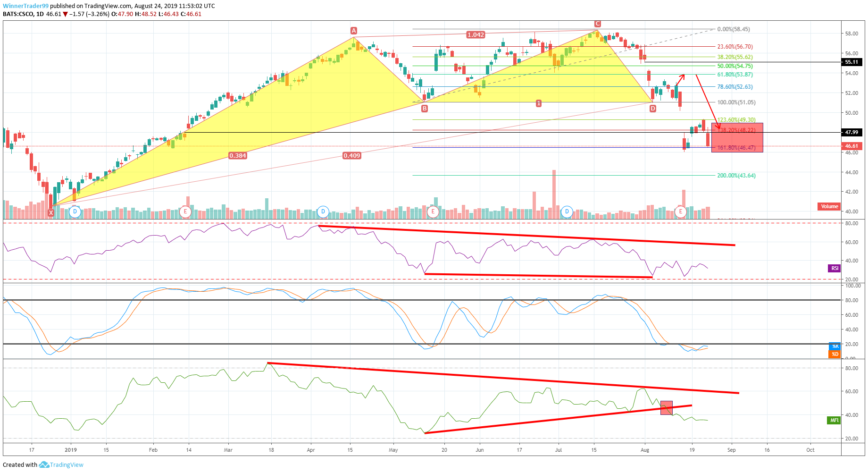Click the Oct label on time axis
This screenshot has width=868, height=473.
pyautogui.click(x=810, y=450)
